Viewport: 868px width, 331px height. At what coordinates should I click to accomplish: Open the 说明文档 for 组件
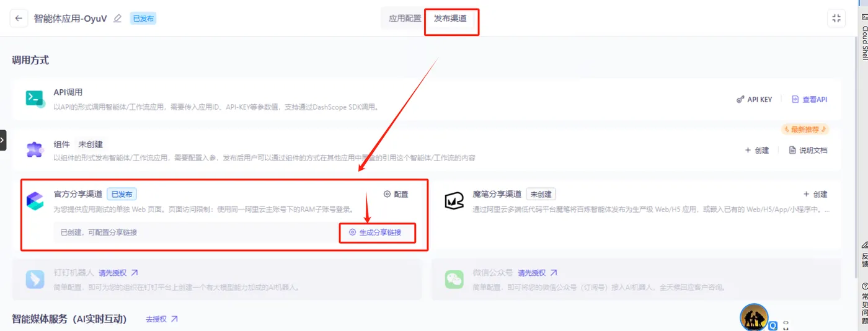click(x=808, y=150)
